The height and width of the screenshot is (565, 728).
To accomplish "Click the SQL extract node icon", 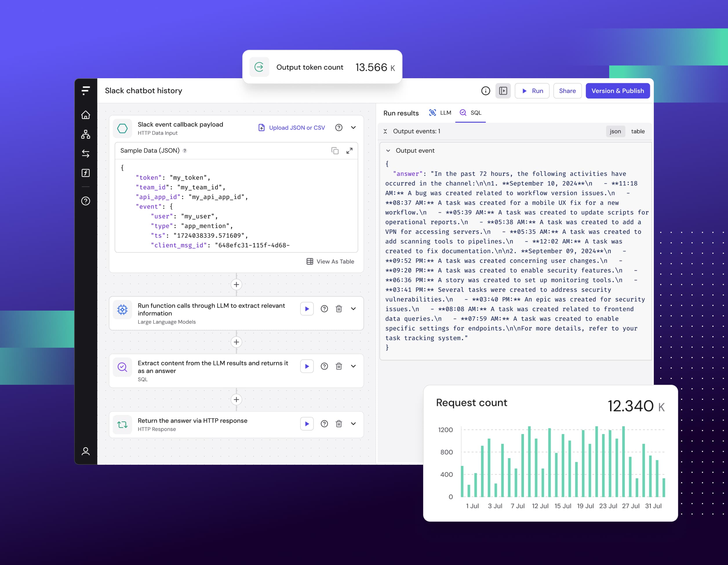I will pos(122,367).
